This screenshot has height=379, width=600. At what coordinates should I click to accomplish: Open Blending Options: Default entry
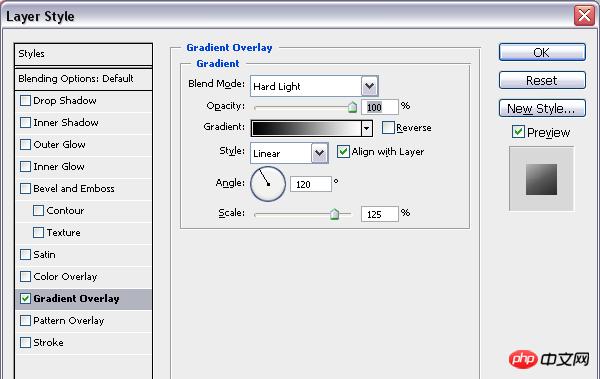[x=83, y=79]
